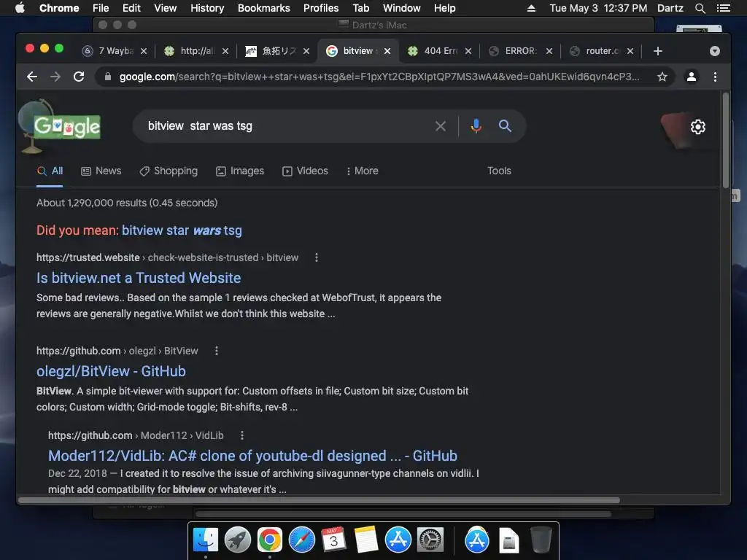This screenshot has height=560, width=747.
Task: Close the router tab
Action: coord(630,51)
